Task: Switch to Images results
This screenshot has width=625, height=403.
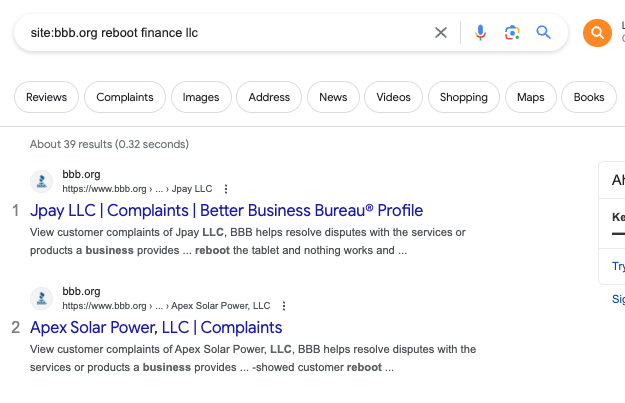Action: (x=201, y=97)
